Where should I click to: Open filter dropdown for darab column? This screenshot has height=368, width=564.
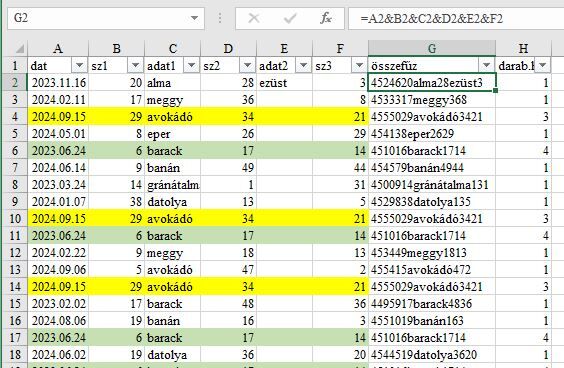(542, 65)
